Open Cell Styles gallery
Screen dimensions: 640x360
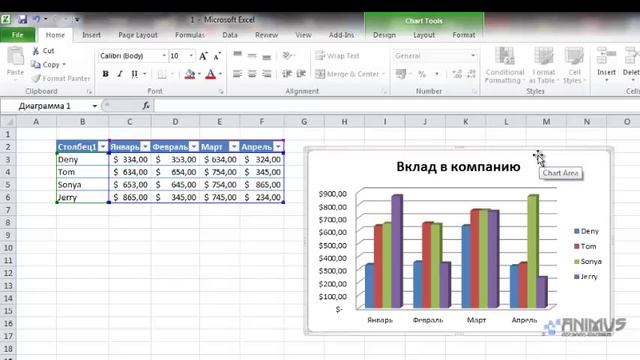[574, 65]
